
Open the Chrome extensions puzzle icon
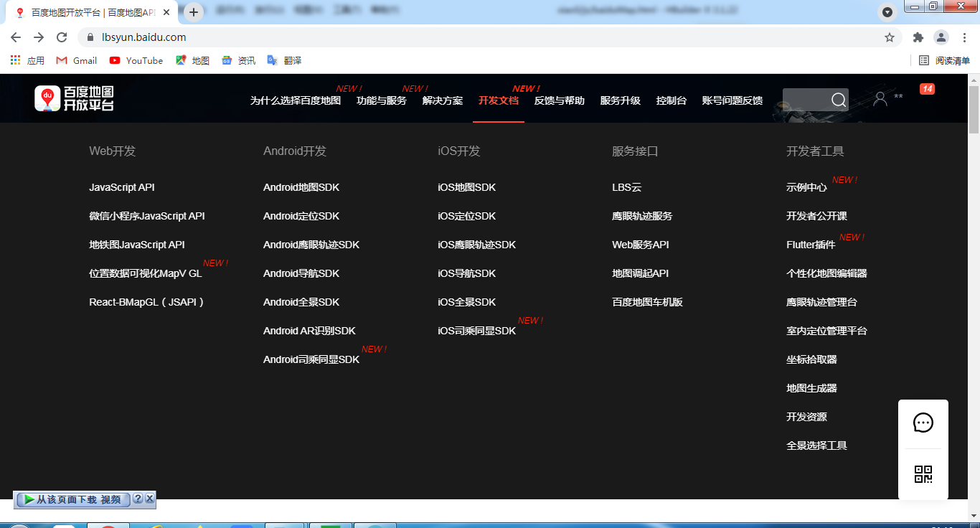point(918,37)
